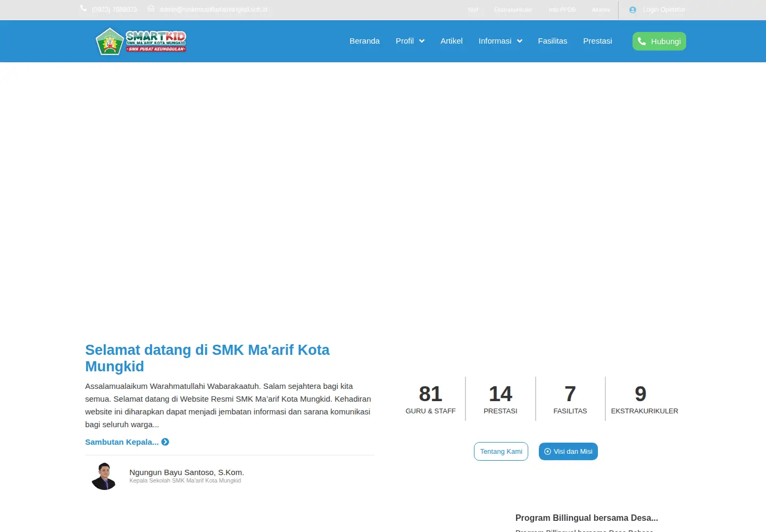Open the Artikel menu item
Image resolution: width=766 pixels, height=532 pixels.
pos(452,41)
